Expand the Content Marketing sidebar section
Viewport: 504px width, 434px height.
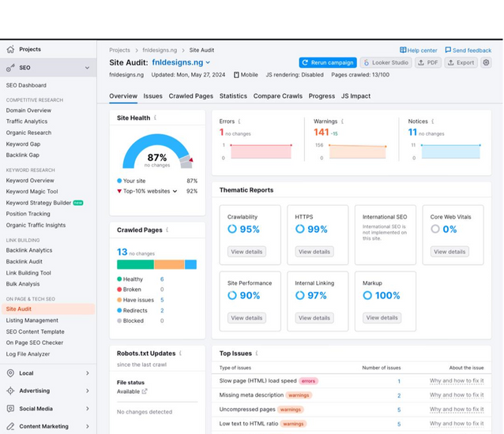pos(88,426)
